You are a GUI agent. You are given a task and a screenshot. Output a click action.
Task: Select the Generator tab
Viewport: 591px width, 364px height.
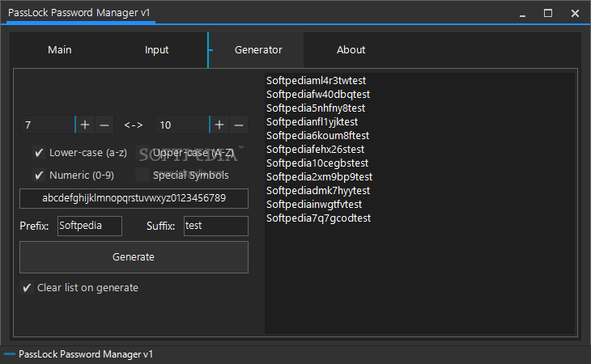pos(258,49)
